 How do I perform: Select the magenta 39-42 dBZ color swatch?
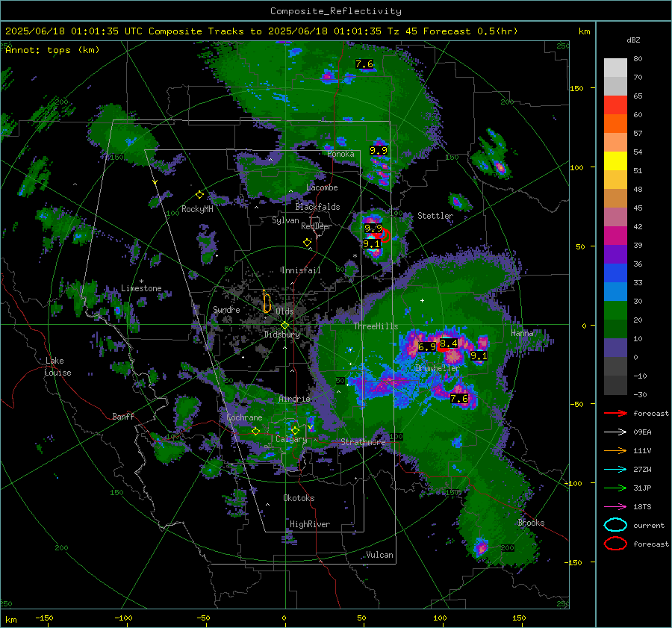pos(615,236)
